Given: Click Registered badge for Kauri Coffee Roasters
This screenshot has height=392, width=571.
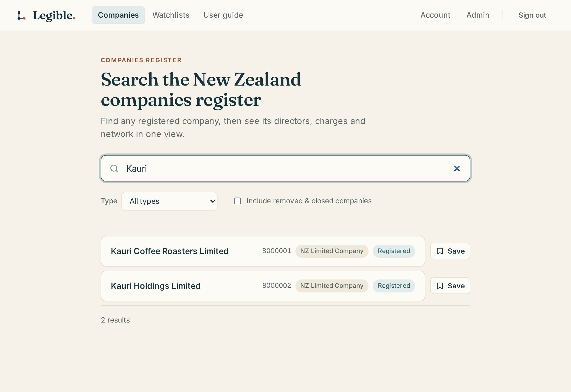Looking at the screenshot, I should [394, 251].
